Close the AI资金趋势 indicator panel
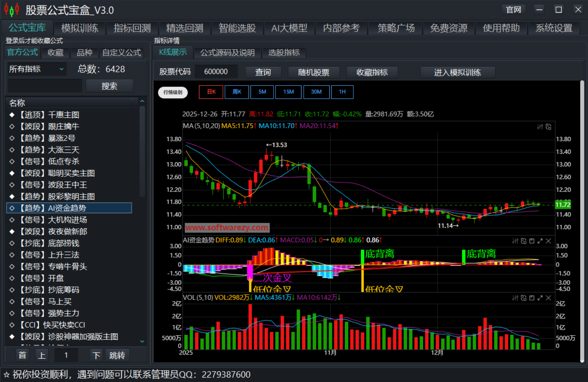588x382 pixels. coord(548,242)
